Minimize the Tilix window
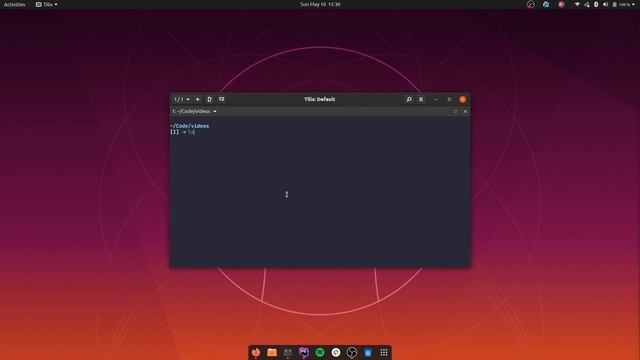This screenshot has height=360, width=640. pyautogui.click(x=436, y=99)
